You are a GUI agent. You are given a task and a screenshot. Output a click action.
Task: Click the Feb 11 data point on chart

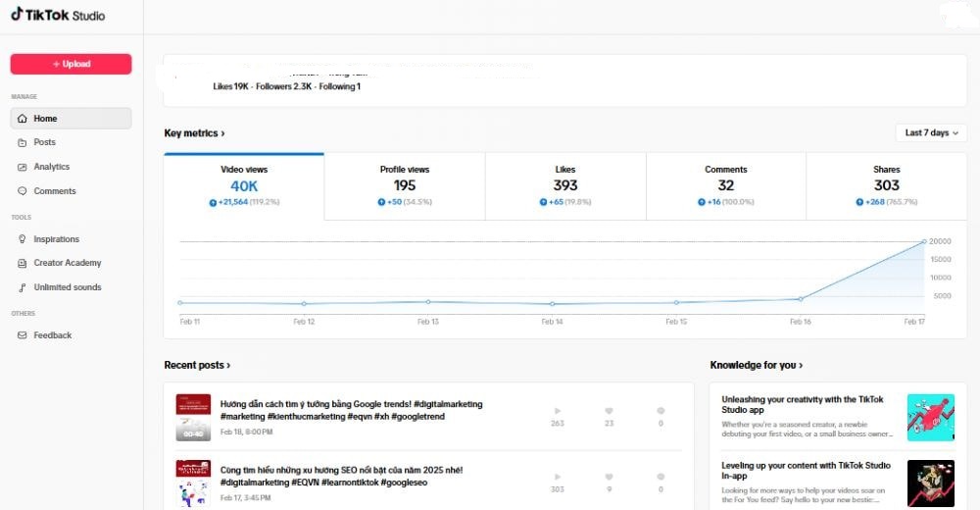180,303
